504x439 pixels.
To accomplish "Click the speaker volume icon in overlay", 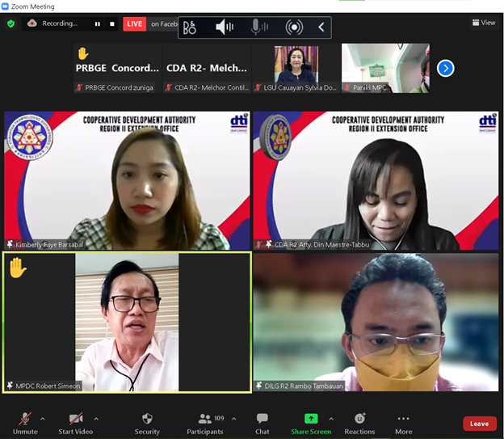I will 225,27.
